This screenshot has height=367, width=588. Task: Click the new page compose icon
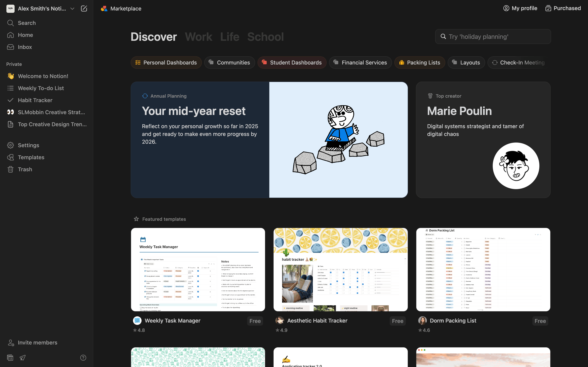tap(84, 9)
